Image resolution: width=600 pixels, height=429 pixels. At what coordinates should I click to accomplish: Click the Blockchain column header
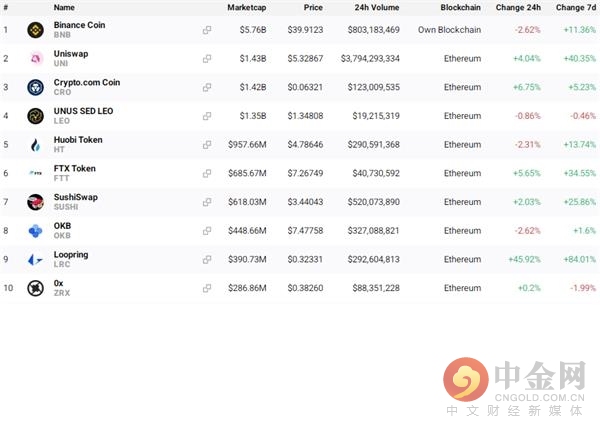(x=460, y=7)
